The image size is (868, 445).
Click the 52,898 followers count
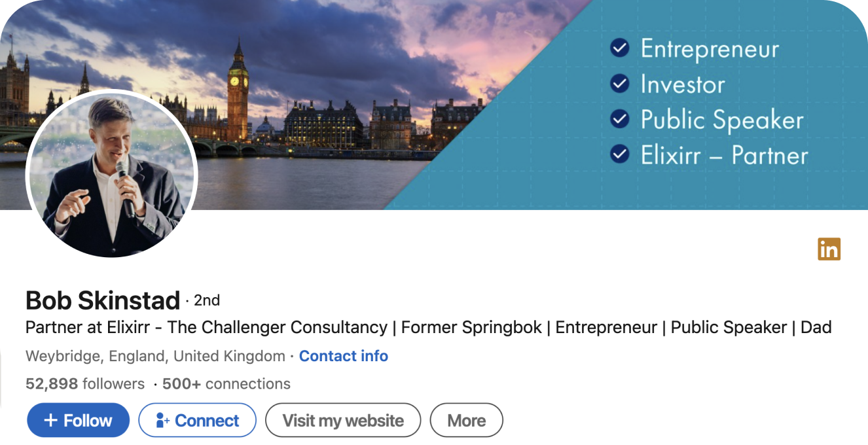coord(85,383)
